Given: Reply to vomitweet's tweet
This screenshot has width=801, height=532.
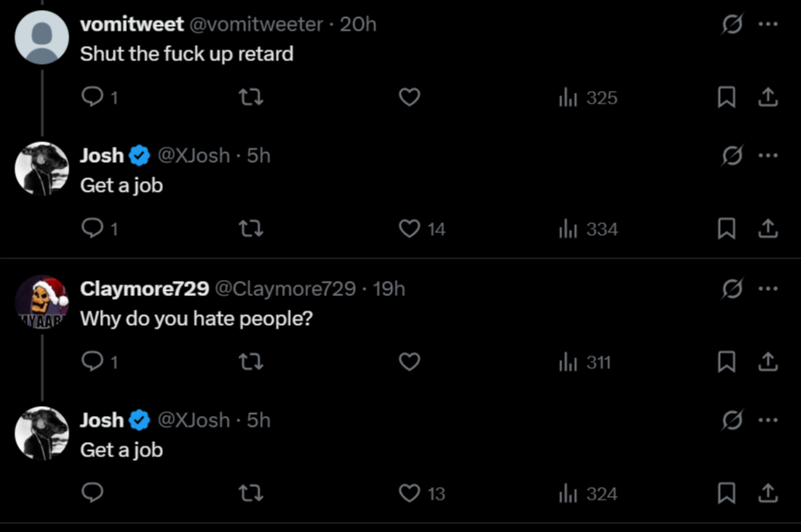Looking at the screenshot, I should [93, 97].
